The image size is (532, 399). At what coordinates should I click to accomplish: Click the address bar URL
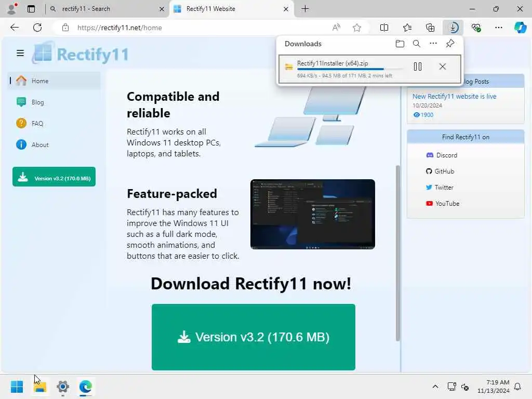119,28
